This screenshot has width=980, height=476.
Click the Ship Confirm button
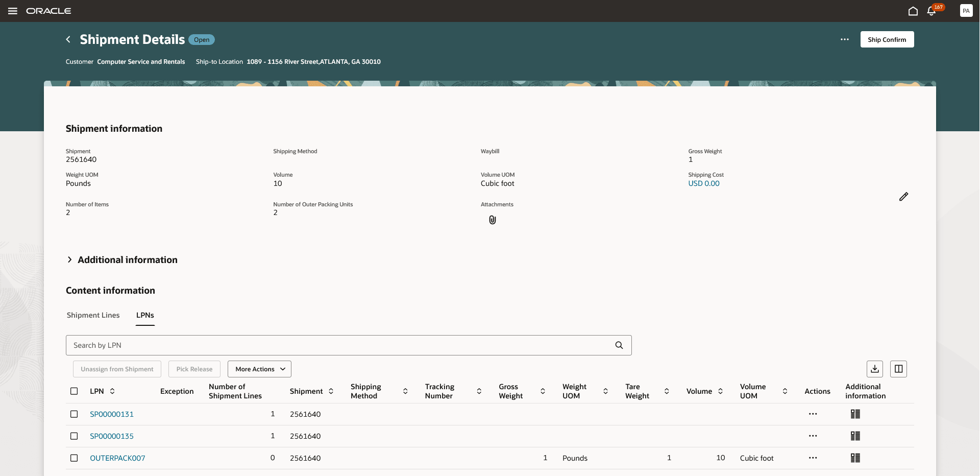(887, 39)
